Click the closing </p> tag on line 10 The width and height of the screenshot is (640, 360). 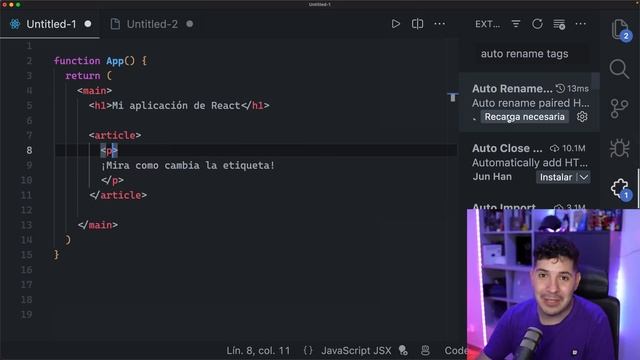pos(112,180)
